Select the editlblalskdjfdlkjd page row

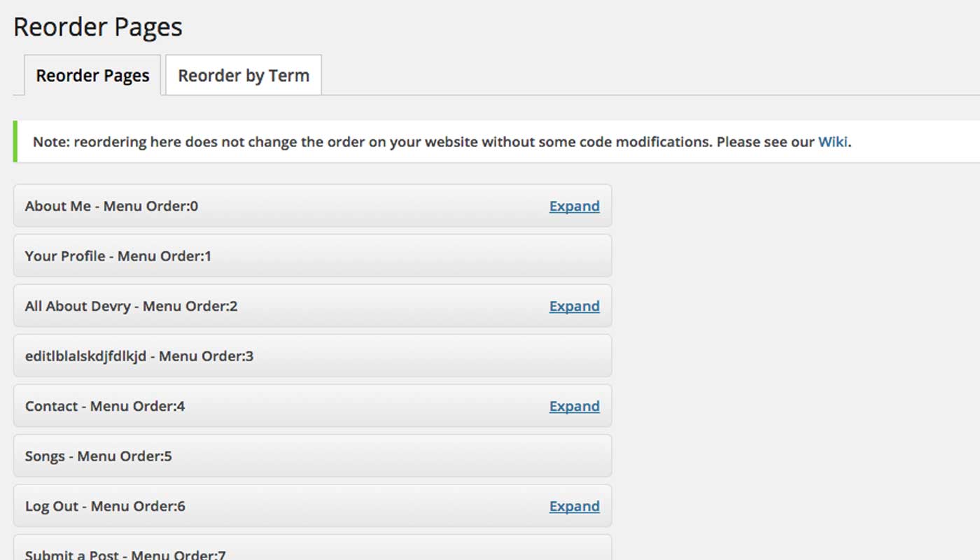(x=280, y=356)
